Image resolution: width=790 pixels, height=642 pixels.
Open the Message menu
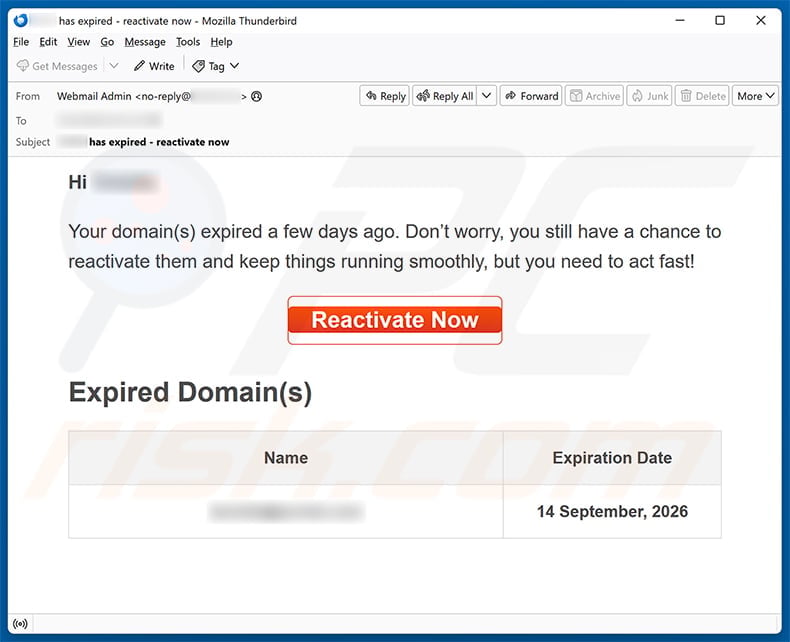[x=145, y=42]
